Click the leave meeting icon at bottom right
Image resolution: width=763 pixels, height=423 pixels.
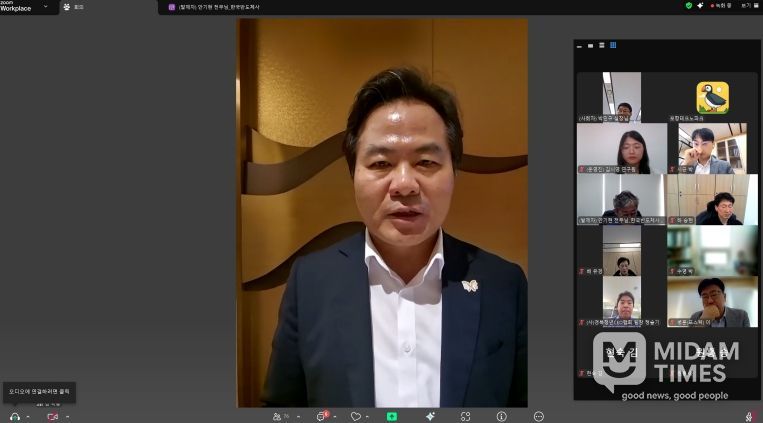coord(750,417)
